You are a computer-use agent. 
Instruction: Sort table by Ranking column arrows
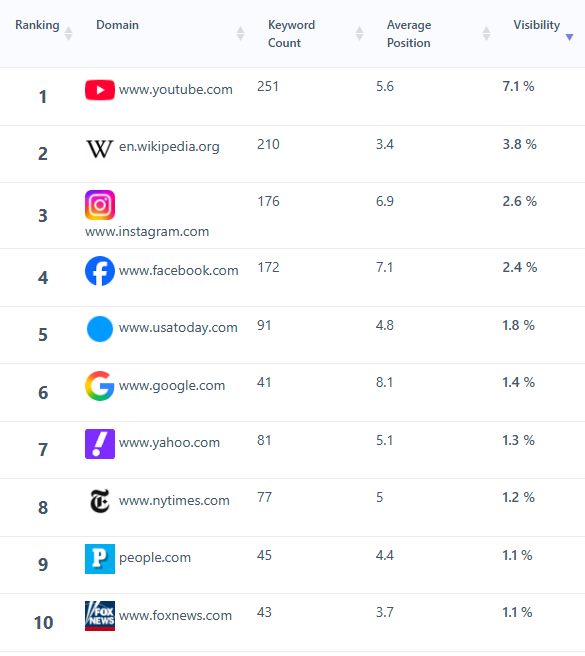click(x=69, y=33)
